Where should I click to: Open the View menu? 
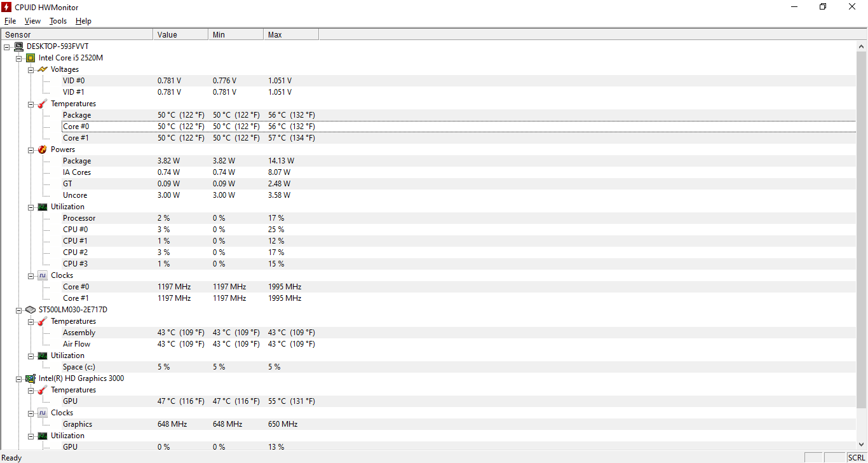click(32, 21)
